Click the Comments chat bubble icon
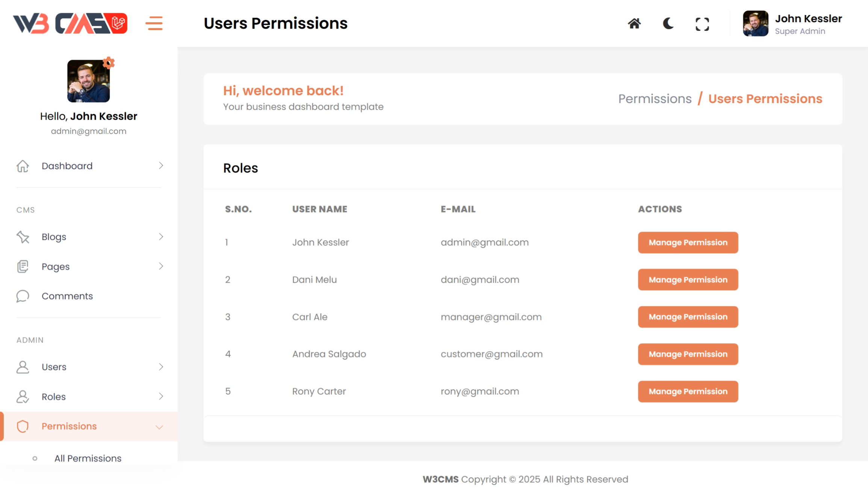The image size is (868, 497). click(x=23, y=296)
